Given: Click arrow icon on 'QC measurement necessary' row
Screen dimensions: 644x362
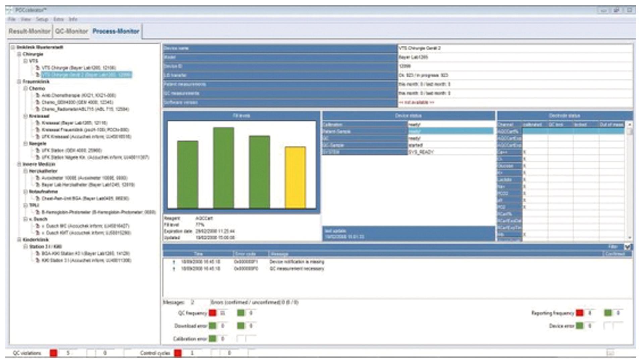Looking at the screenshot, I should point(174,269).
